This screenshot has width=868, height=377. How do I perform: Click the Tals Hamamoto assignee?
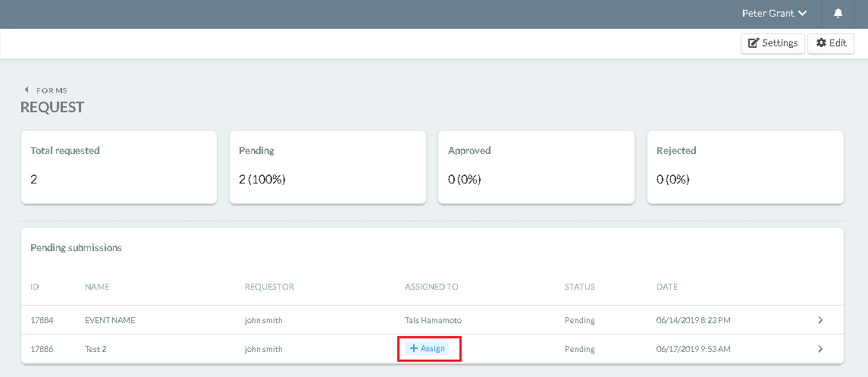click(x=433, y=320)
